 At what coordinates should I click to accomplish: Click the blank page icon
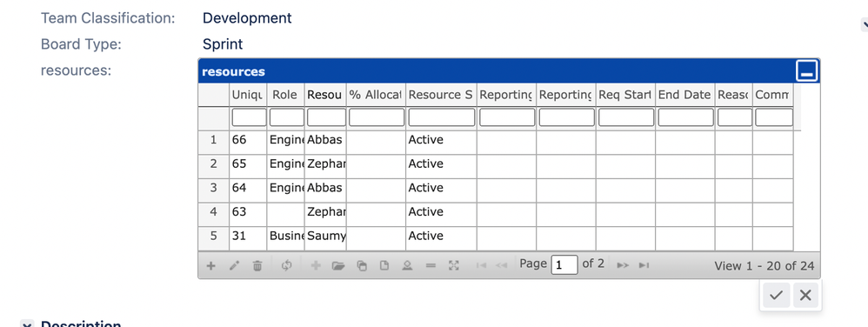coord(384,265)
